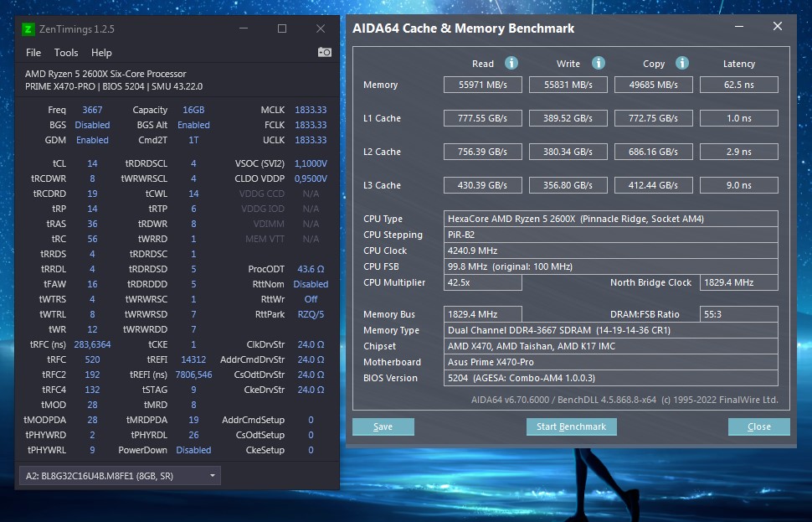Minimize the AIDA64 benchmark window
The image size is (812, 522).
tap(739, 27)
